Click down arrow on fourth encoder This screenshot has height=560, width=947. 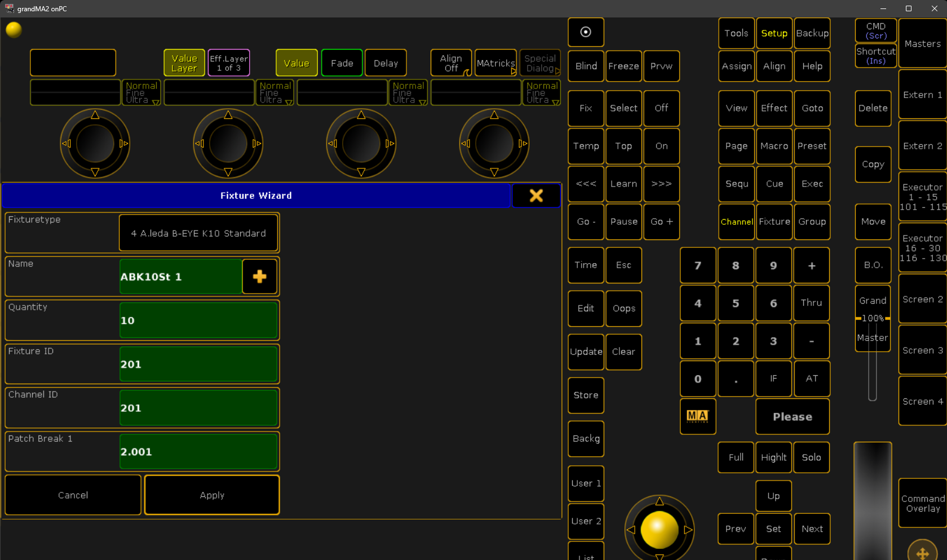[494, 172]
